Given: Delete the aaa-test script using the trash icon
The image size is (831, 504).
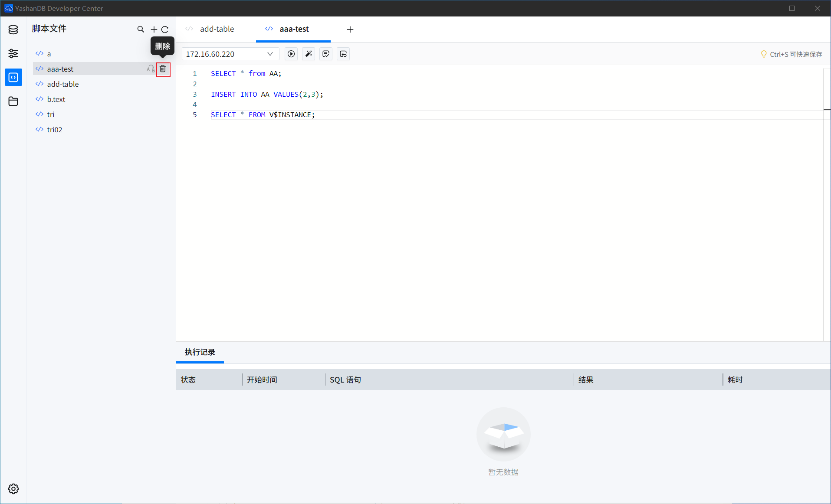Looking at the screenshot, I should coord(163,69).
